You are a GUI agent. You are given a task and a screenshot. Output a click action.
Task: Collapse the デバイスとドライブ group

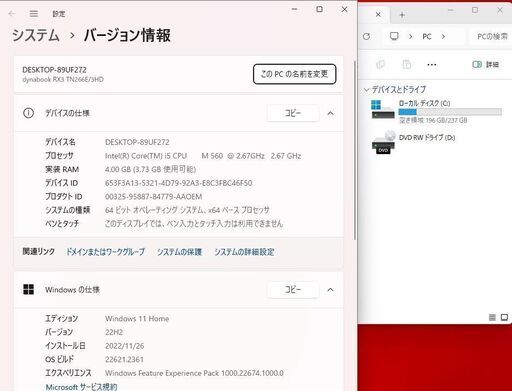pos(367,90)
